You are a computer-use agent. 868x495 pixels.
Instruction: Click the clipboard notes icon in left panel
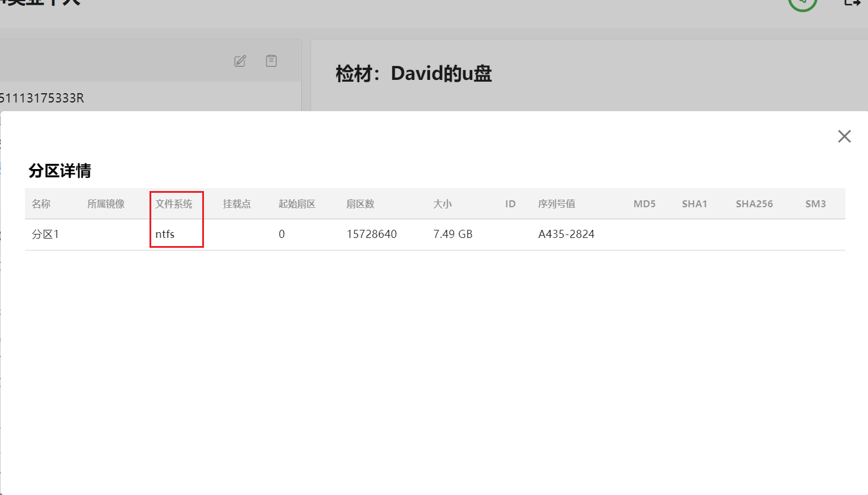(x=271, y=61)
